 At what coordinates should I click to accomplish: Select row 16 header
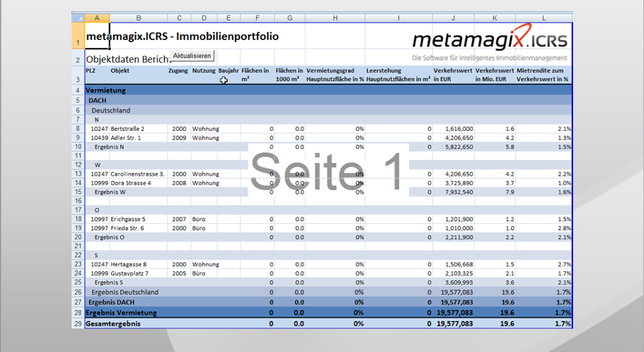coord(78,201)
